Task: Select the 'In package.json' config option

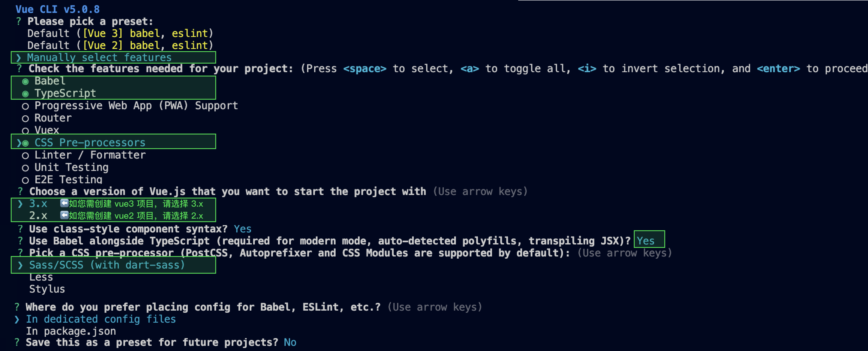Action: tap(71, 331)
